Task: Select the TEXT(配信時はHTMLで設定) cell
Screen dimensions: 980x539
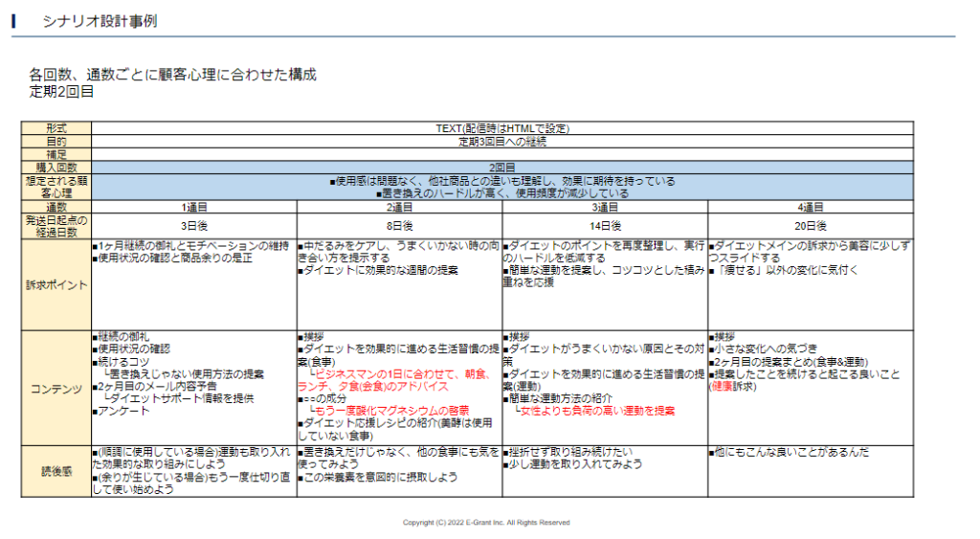Action: (502, 127)
